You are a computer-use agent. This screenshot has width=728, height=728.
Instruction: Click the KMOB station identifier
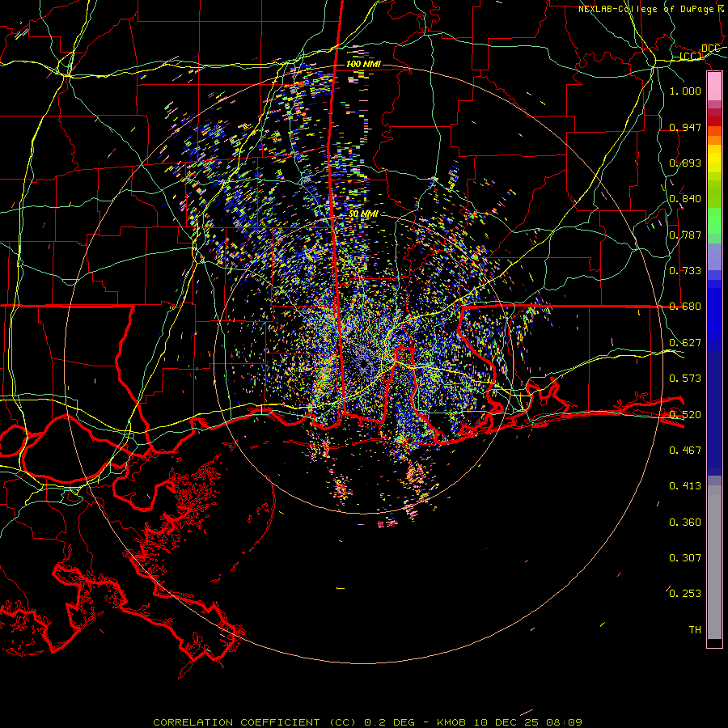pos(451,722)
